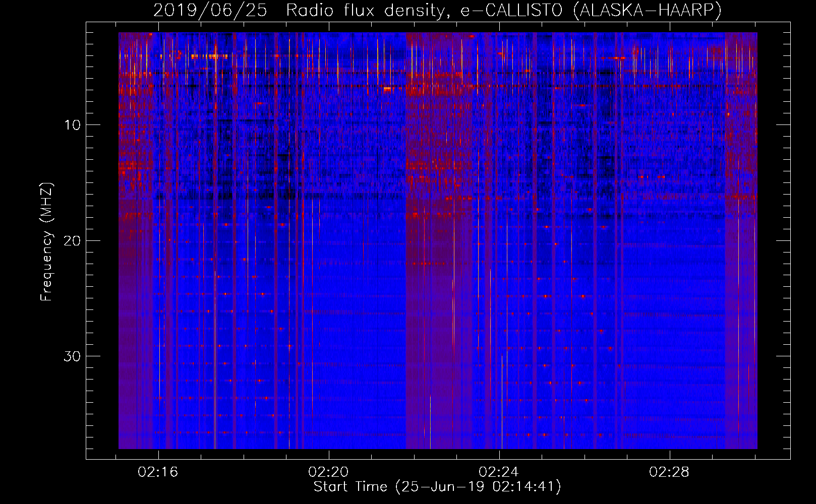Click the 02:28 time tick label
This screenshot has width=816, height=504.
tap(669, 472)
